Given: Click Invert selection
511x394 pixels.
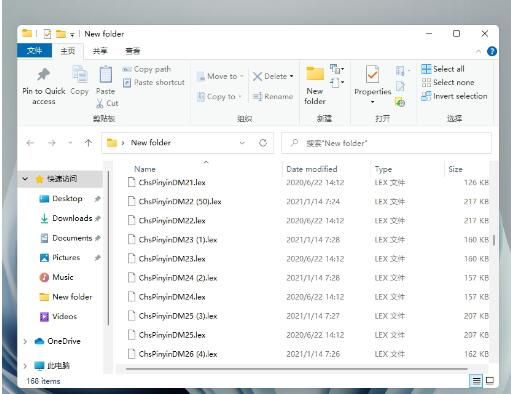Looking at the screenshot, I should pos(454,96).
